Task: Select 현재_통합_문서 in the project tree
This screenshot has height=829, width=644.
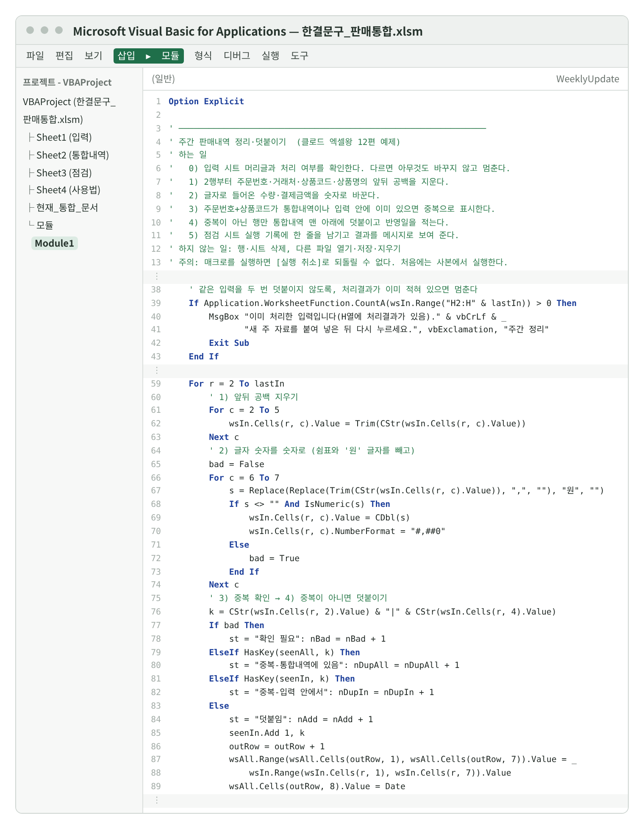Action: (67, 208)
